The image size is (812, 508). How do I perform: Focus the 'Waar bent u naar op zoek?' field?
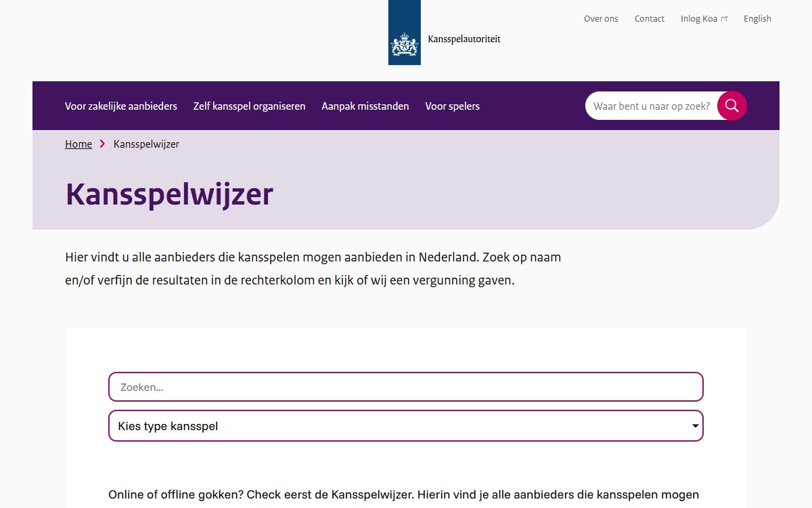point(651,106)
